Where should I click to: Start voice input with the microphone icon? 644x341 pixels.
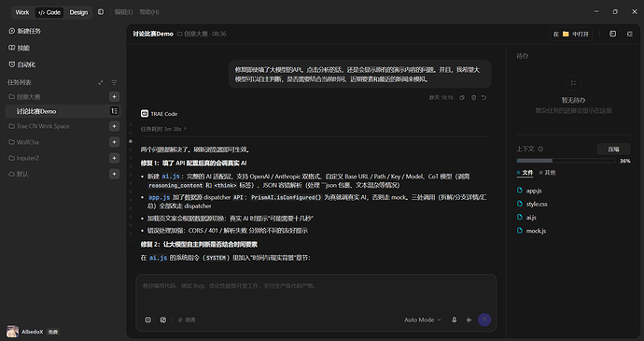tap(455, 320)
